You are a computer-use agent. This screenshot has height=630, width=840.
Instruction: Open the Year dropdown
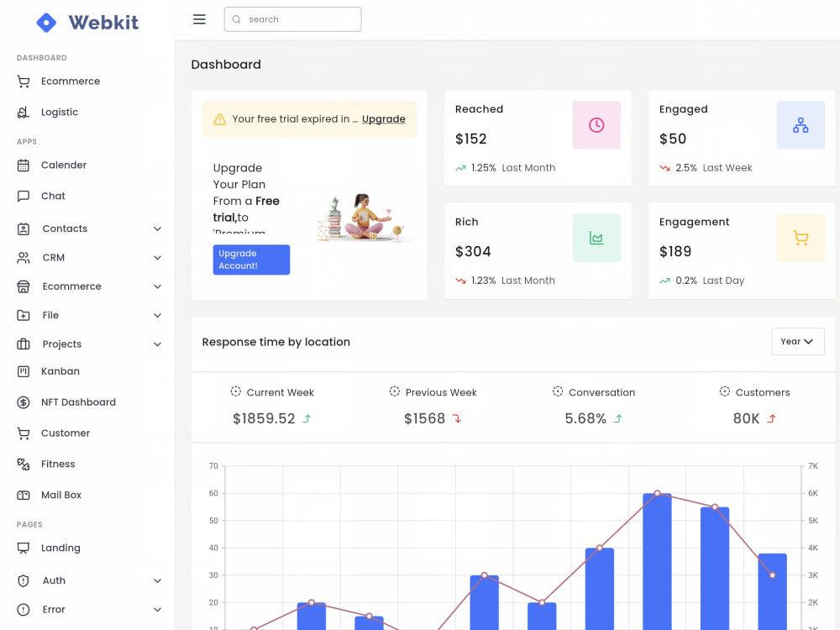(798, 341)
